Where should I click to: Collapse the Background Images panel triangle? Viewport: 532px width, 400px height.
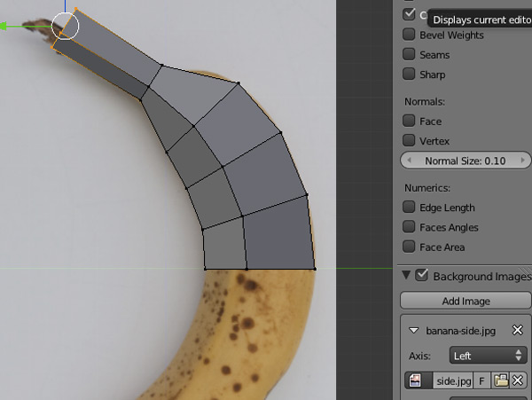point(406,275)
